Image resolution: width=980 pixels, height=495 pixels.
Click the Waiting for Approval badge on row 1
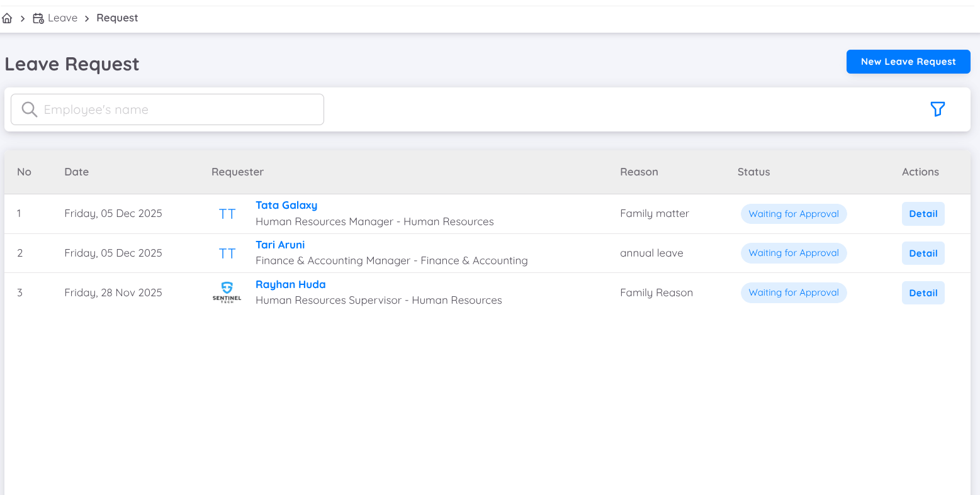(x=794, y=213)
